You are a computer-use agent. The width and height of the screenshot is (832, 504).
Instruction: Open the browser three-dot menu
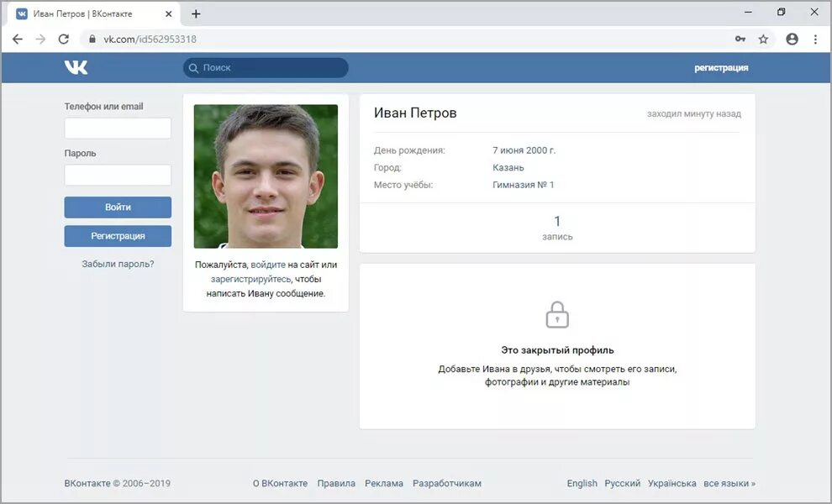816,39
